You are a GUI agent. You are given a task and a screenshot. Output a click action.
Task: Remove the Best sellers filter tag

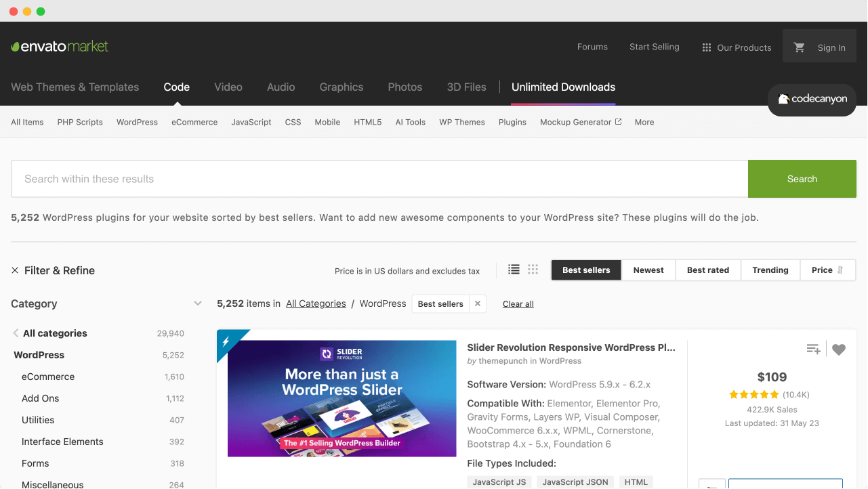click(x=478, y=303)
